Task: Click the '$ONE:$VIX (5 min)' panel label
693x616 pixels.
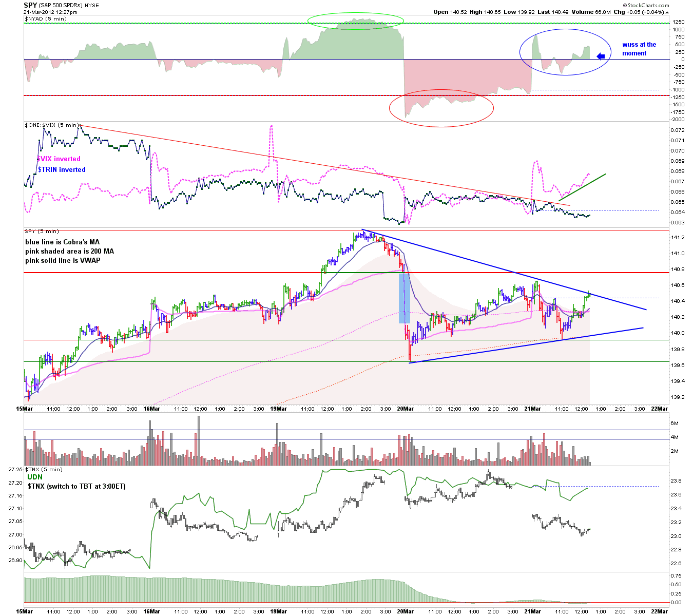Action: tap(52, 125)
